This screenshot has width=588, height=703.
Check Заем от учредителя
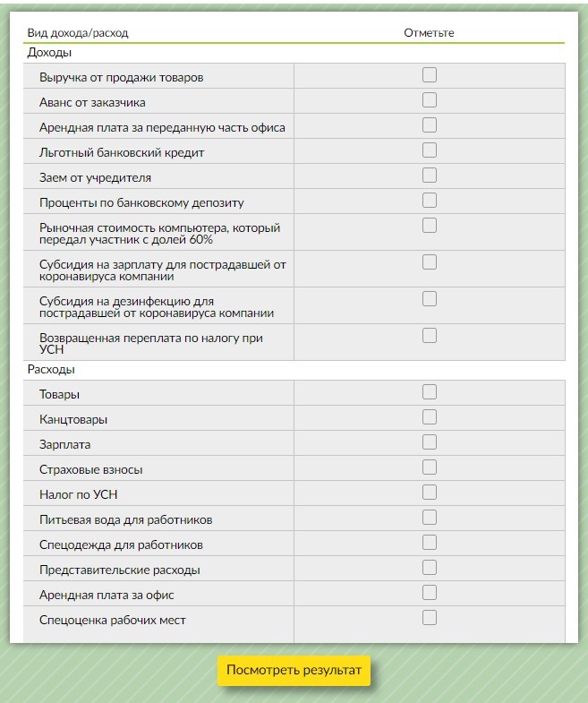tap(430, 176)
